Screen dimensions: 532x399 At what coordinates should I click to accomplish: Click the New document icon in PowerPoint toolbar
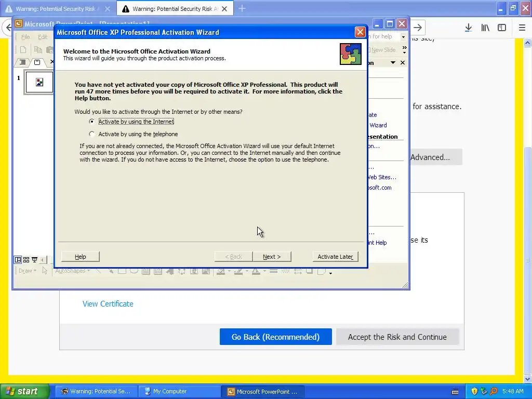tap(23, 49)
